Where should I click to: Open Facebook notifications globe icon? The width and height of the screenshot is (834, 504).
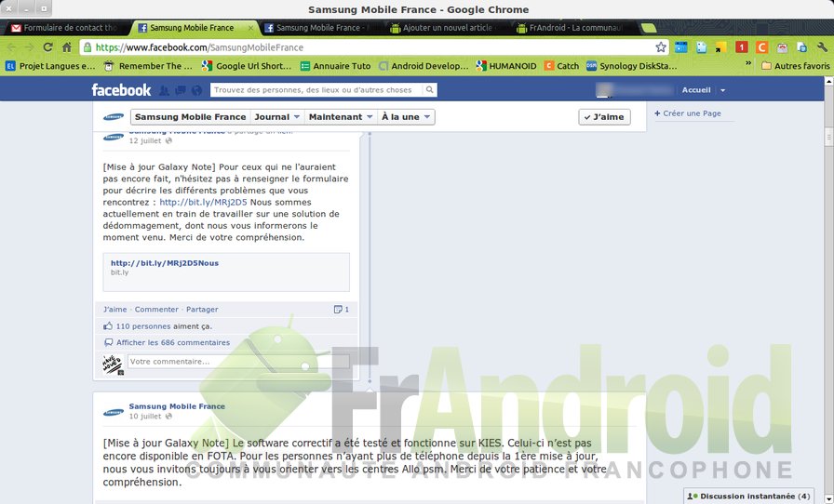click(196, 90)
